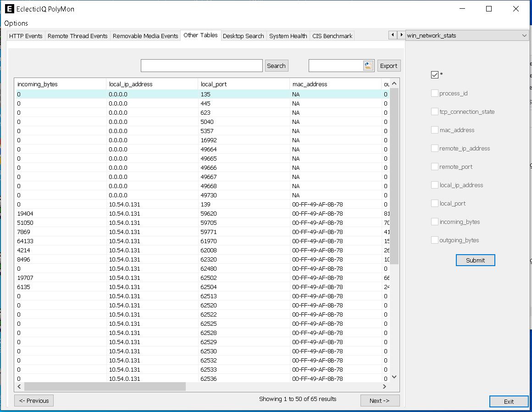Click the Submit button
The image size is (532, 412).
475,260
